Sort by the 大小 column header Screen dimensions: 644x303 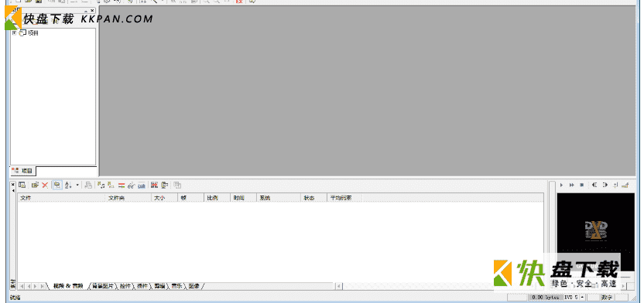tap(164, 198)
